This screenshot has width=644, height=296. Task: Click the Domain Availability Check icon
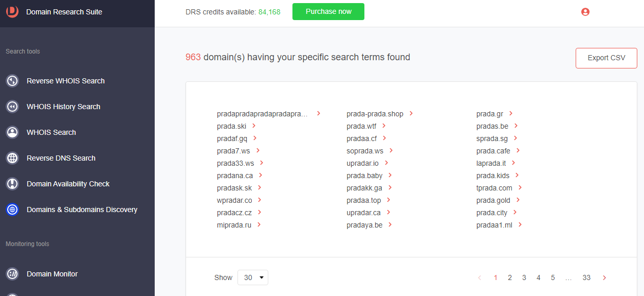coord(12,184)
